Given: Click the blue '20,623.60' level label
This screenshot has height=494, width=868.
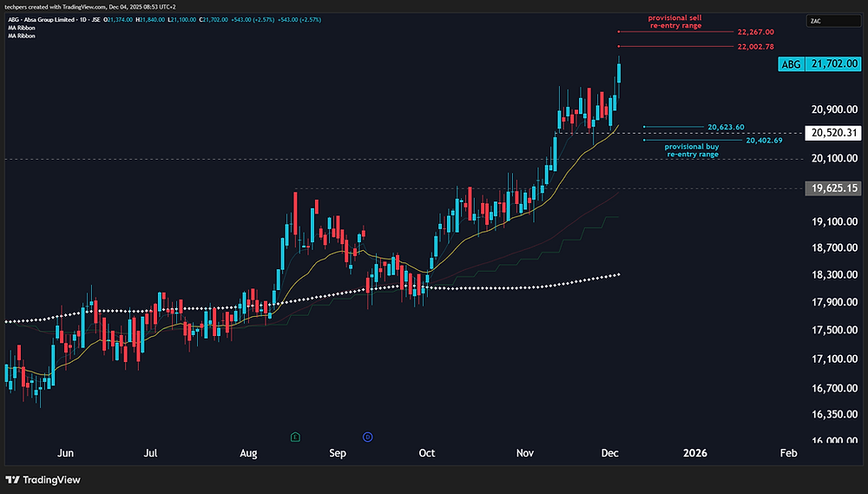Looking at the screenshot, I should click(x=726, y=128).
